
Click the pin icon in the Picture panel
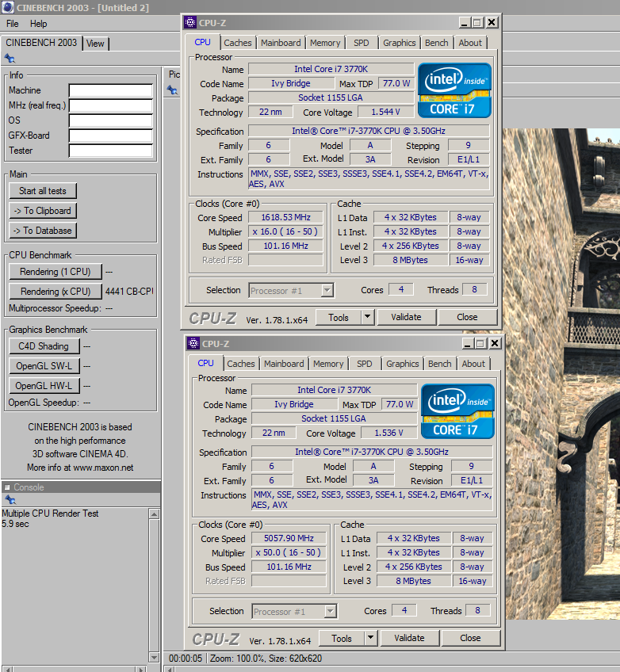tap(172, 90)
